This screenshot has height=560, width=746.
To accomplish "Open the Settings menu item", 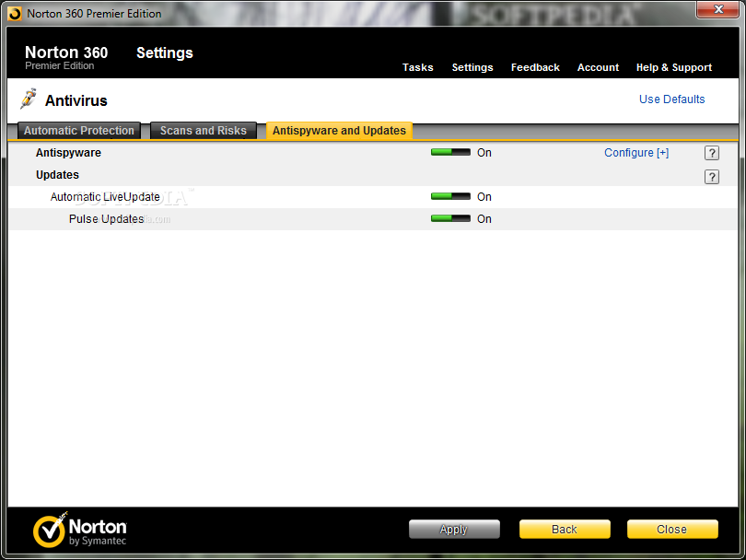I will tap(472, 67).
